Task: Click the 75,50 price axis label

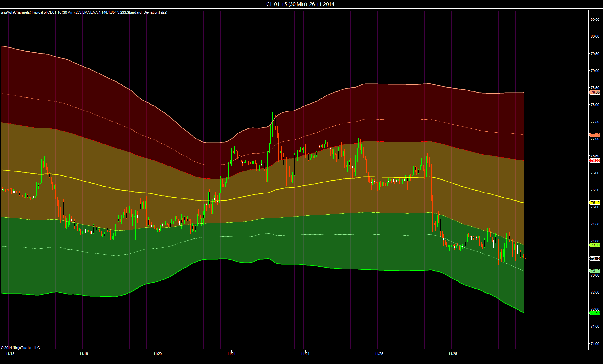Action: click(x=595, y=190)
